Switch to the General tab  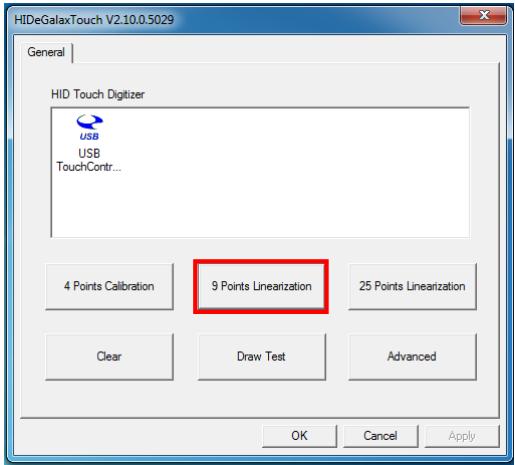(x=47, y=52)
